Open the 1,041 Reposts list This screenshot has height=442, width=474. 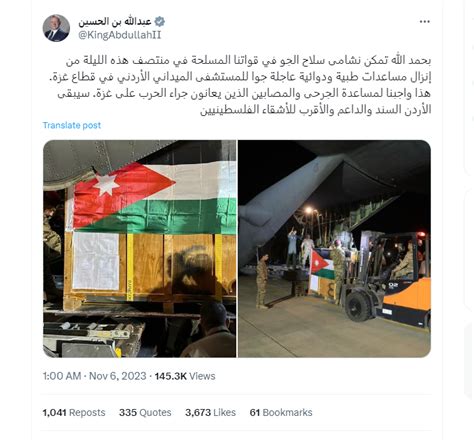[74, 413]
